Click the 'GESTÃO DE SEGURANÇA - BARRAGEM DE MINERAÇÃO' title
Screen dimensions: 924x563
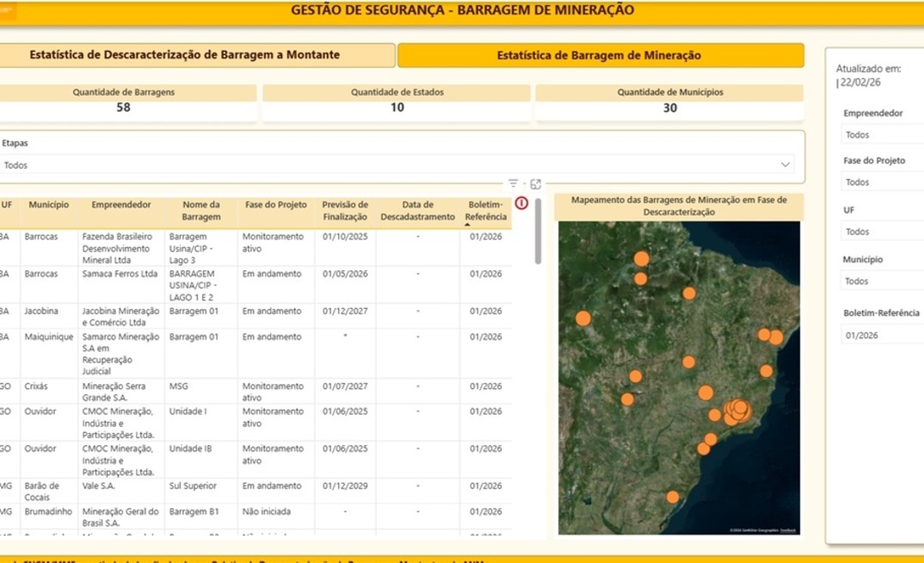click(463, 10)
